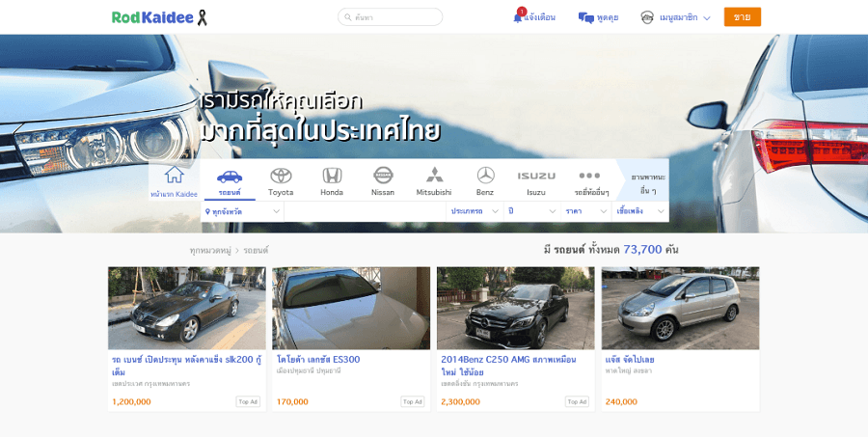The width and height of the screenshot is (868, 437).
Task: Click the 240,000 price text
Action: pos(621,401)
